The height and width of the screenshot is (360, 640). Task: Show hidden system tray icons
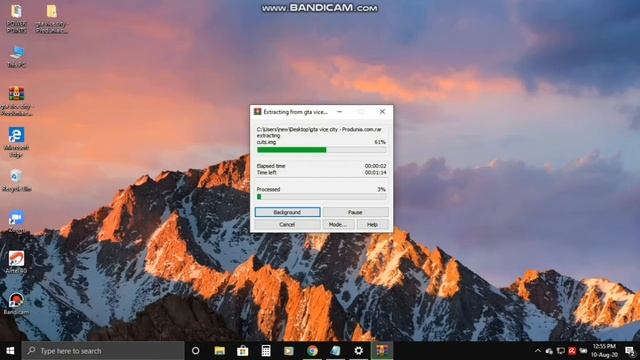pyautogui.click(x=538, y=351)
